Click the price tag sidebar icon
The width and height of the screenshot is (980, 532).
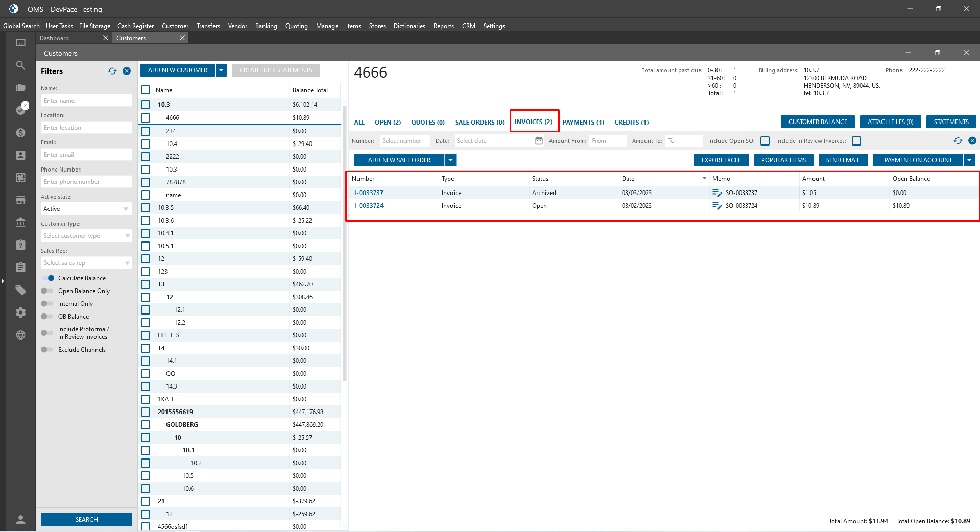[x=20, y=290]
